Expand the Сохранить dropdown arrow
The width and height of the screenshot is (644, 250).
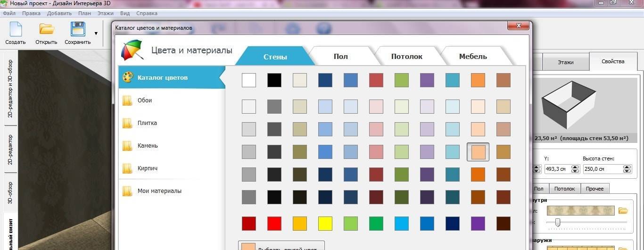pos(96,33)
